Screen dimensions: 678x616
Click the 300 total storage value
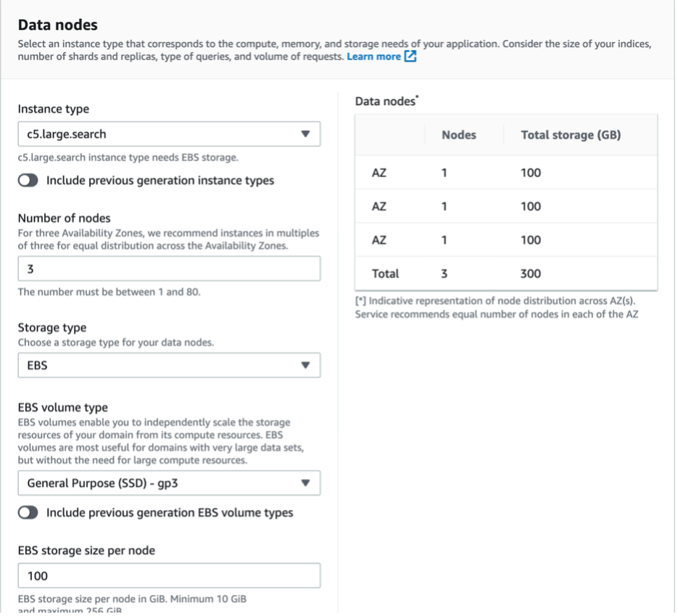point(531,274)
